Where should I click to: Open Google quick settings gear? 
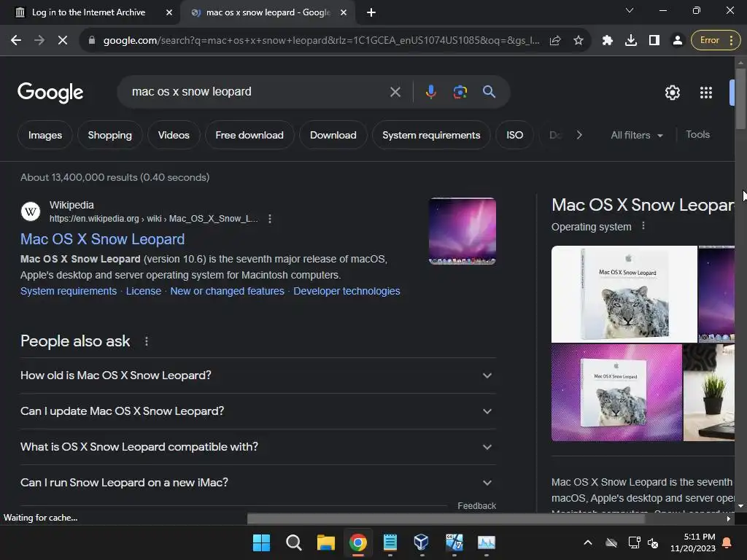(672, 93)
